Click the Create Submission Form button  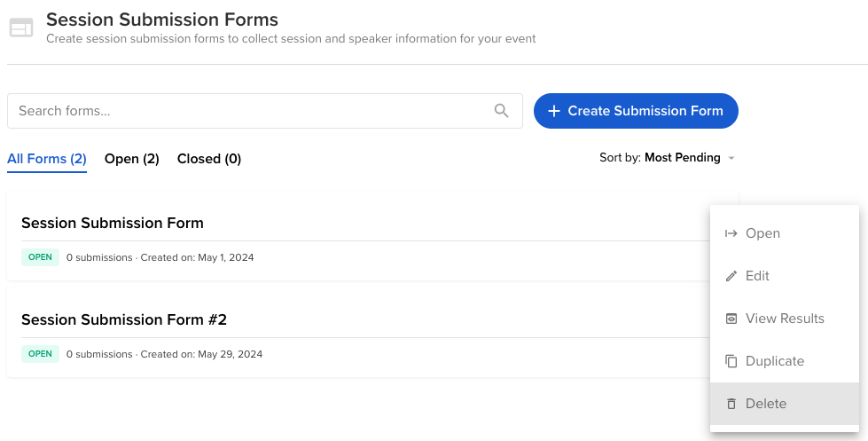point(636,111)
